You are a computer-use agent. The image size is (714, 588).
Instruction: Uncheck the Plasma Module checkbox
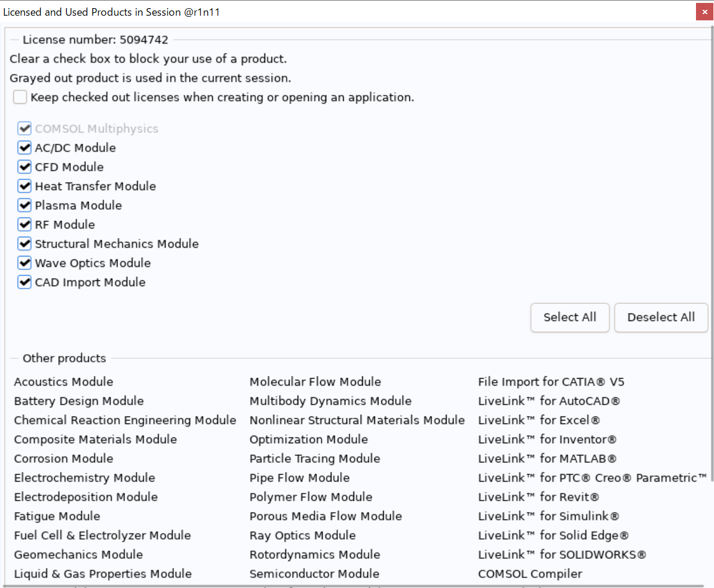(x=24, y=205)
